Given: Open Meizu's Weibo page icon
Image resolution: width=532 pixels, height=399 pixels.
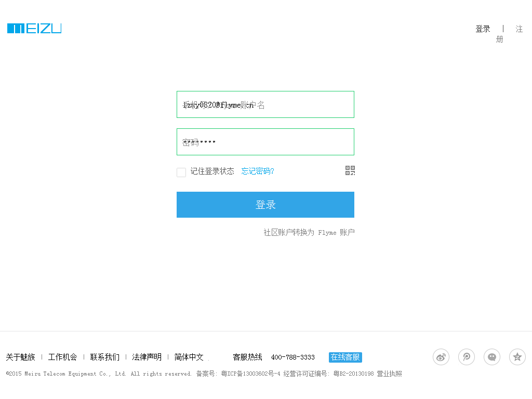Looking at the screenshot, I should point(441,357).
